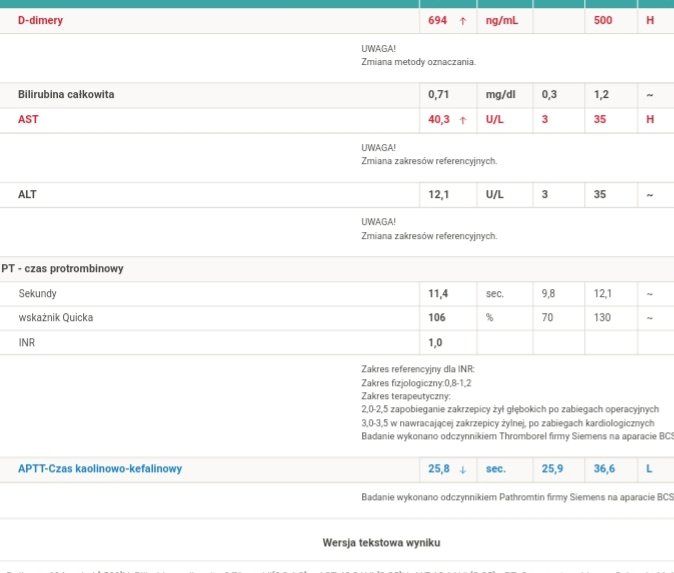Click the down arrow beside APTT value 25,8

click(x=462, y=469)
